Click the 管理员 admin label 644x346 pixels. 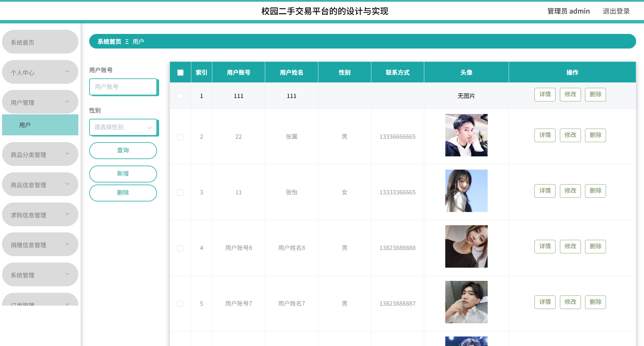coord(568,11)
